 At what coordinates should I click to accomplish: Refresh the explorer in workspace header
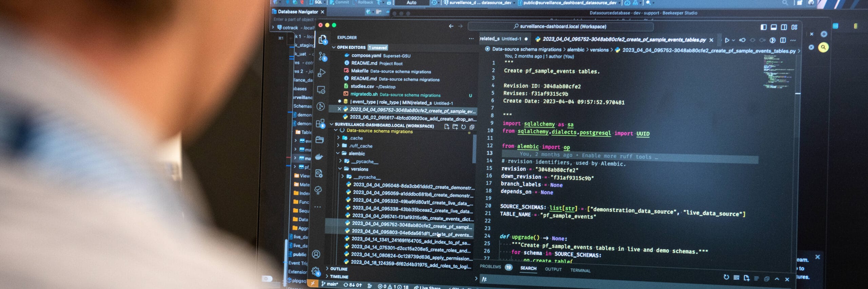click(x=463, y=127)
